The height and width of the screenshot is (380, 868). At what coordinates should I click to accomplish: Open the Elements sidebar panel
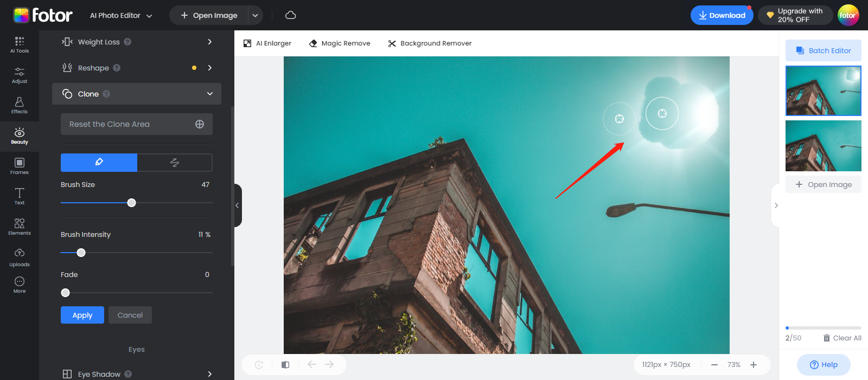click(20, 227)
